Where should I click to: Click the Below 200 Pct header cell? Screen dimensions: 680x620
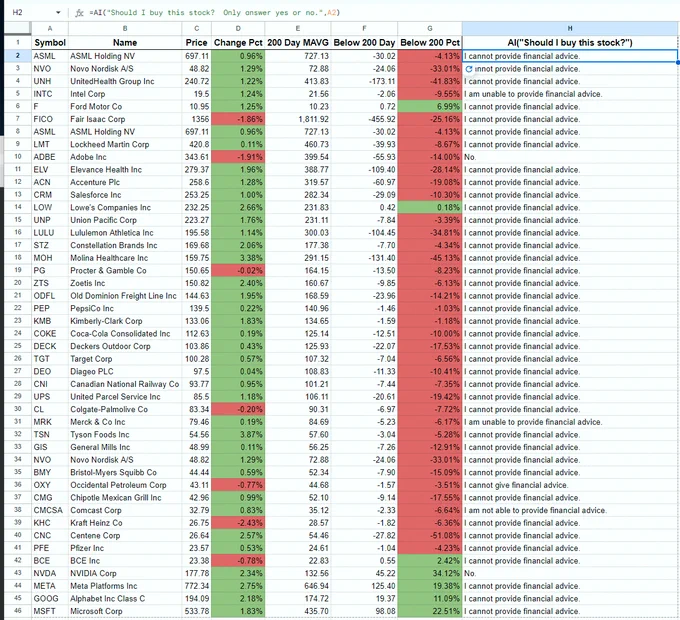click(429, 42)
